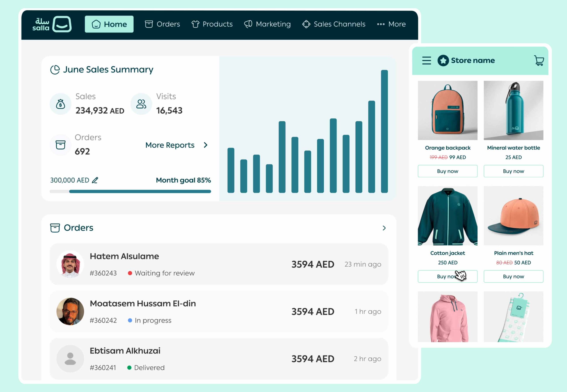Go to Orders in the top navigation

coord(162,24)
